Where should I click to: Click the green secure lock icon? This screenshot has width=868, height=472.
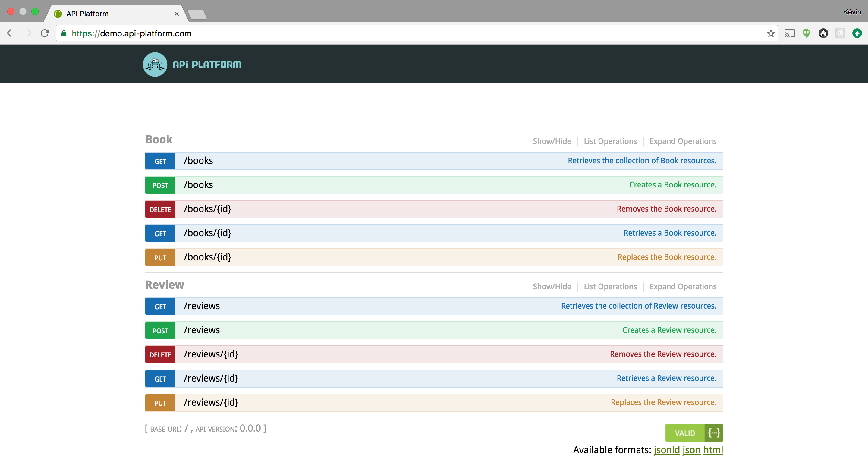point(64,33)
